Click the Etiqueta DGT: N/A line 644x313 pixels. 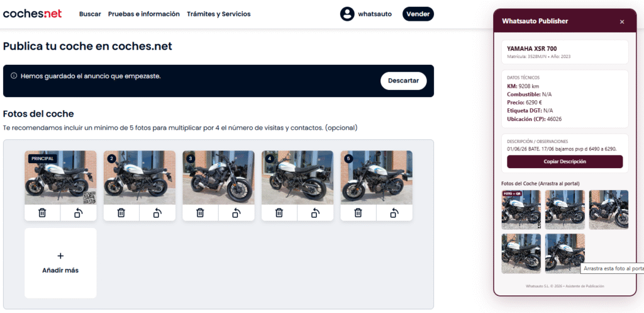530,111
